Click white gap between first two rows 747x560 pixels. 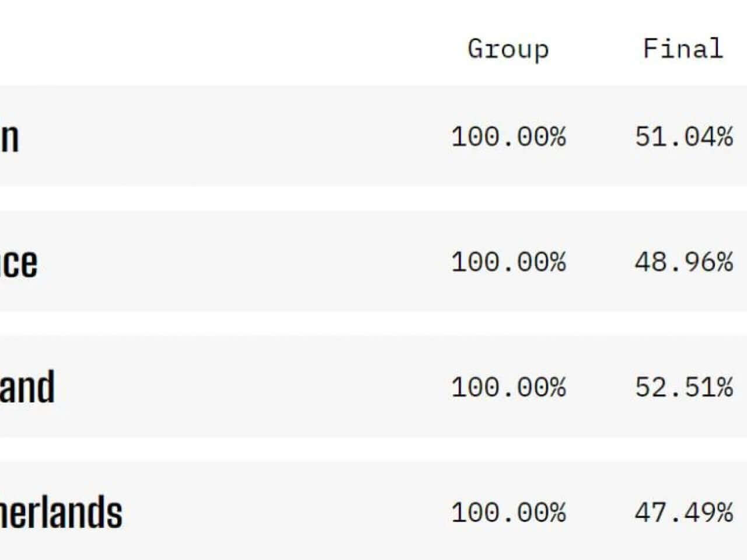(373, 198)
